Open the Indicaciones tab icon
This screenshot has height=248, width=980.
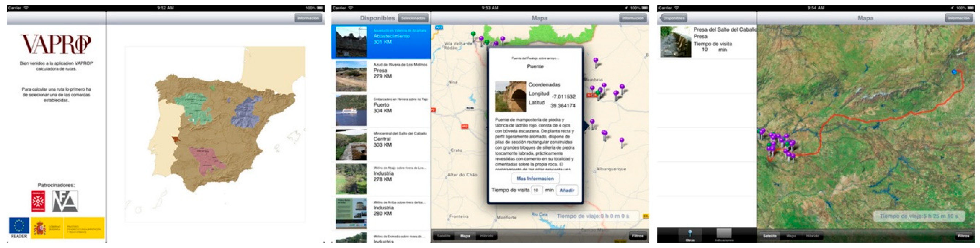tap(724, 235)
